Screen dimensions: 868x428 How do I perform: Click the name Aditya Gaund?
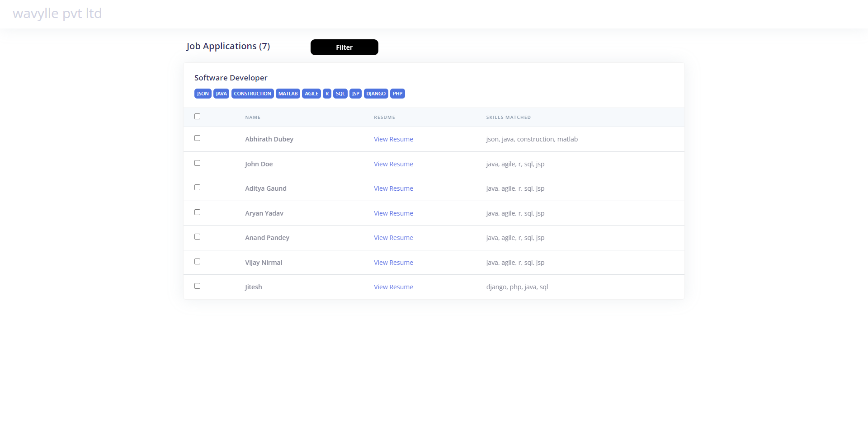(x=266, y=188)
